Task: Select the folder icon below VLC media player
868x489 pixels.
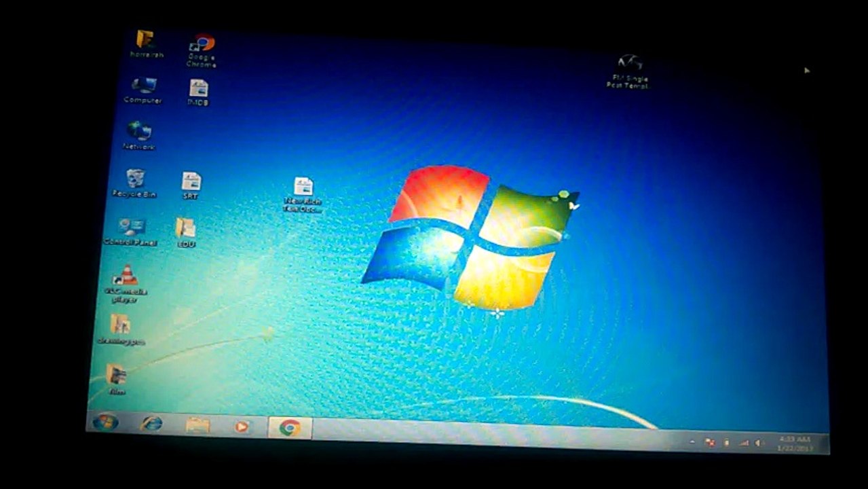Action: tap(121, 329)
